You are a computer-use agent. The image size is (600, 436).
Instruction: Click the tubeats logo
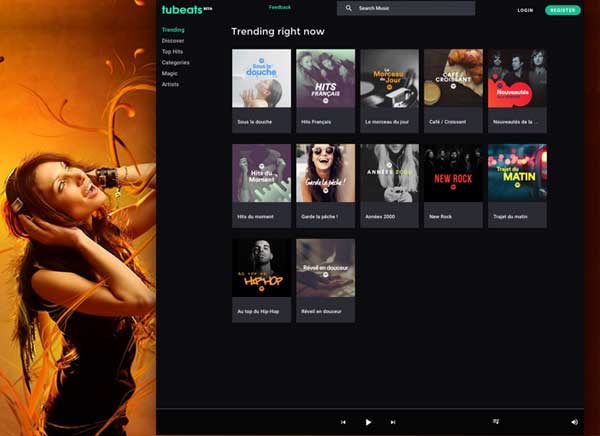tap(180, 9)
